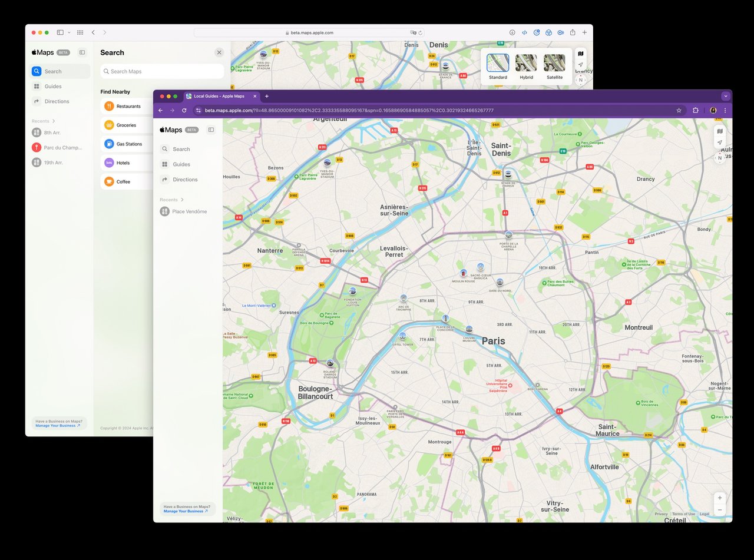Toggle Safari's sidebar button in toolbar
754x560 pixels.
point(60,32)
